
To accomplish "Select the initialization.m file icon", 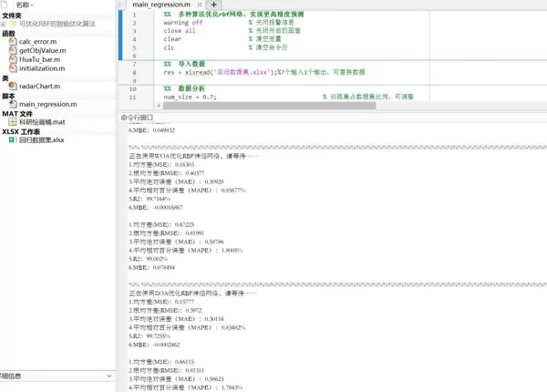I will point(12,68).
